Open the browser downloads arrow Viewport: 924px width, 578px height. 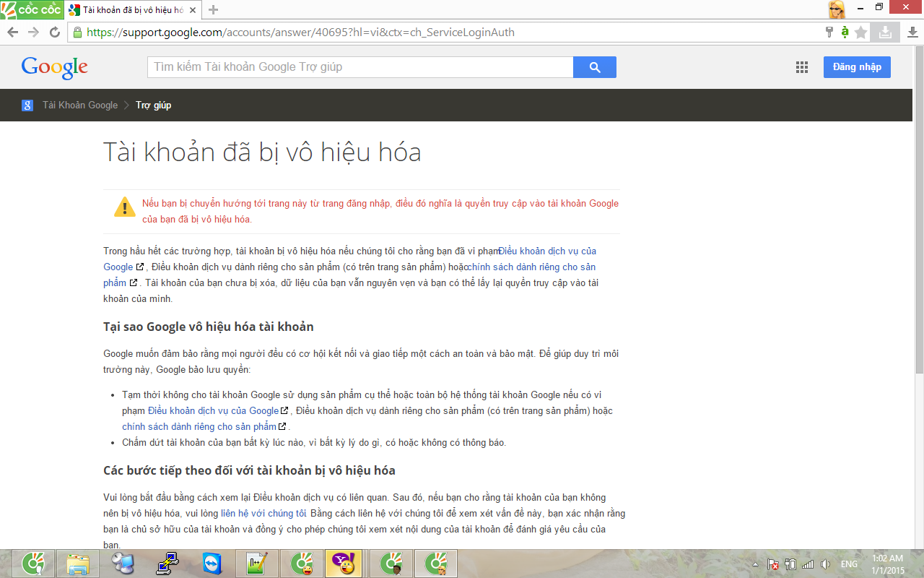(x=912, y=33)
